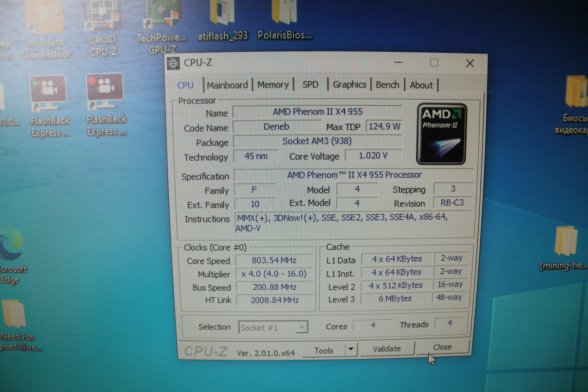
Task: Click the Close button in CPU-Z
Action: (442, 347)
